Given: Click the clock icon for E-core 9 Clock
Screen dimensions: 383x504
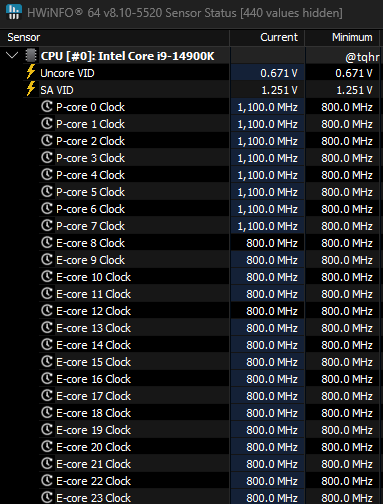Looking at the screenshot, I should coord(47,260).
